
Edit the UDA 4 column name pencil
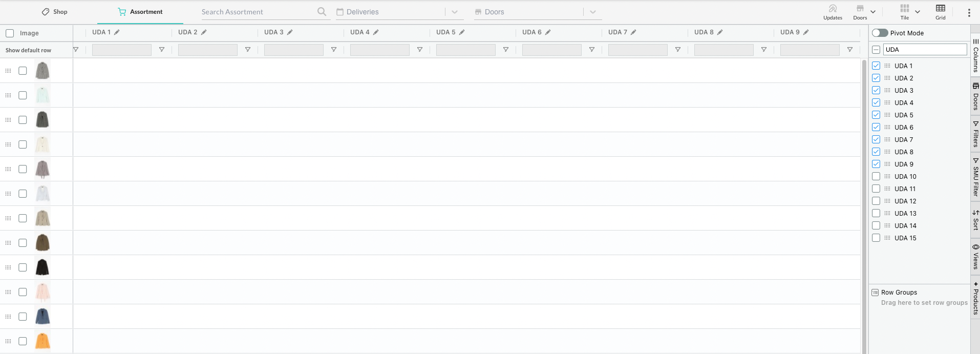pyautogui.click(x=376, y=32)
